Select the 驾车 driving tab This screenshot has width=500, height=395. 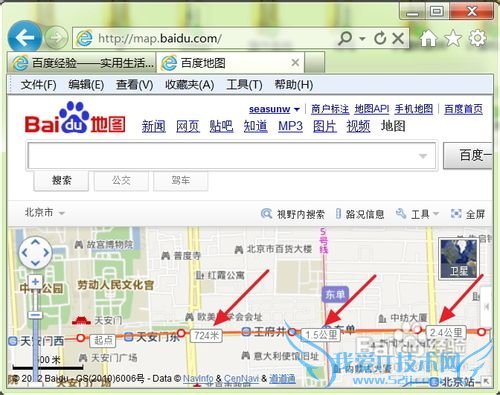(x=181, y=180)
